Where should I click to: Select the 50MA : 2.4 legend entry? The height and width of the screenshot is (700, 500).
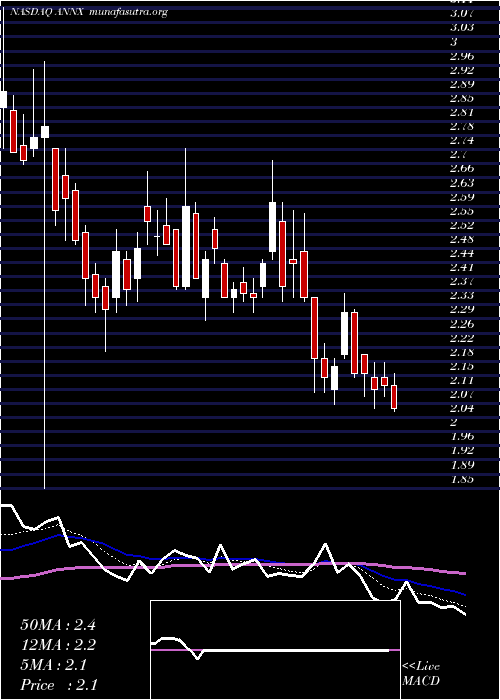(x=58, y=625)
